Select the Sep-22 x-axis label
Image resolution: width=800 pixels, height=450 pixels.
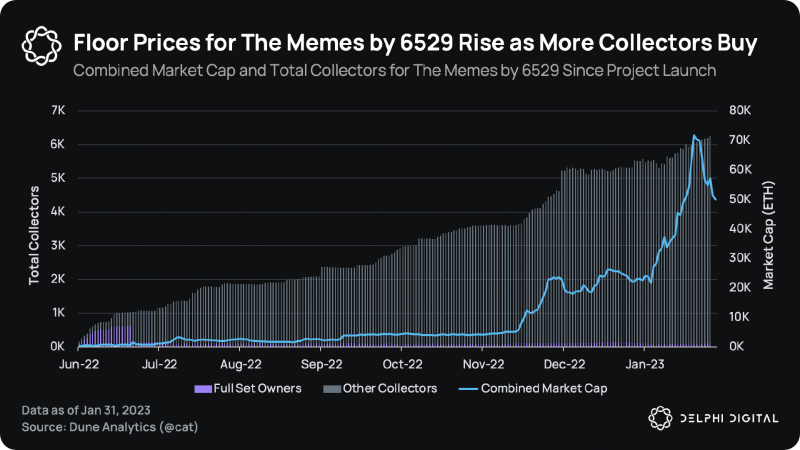[x=321, y=364]
